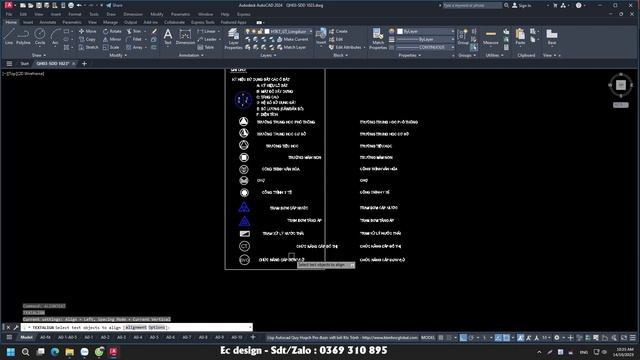Activate the Rotate command
Image resolution: width=640 pixels, height=360 pixels.
pyautogui.click(x=112, y=31)
